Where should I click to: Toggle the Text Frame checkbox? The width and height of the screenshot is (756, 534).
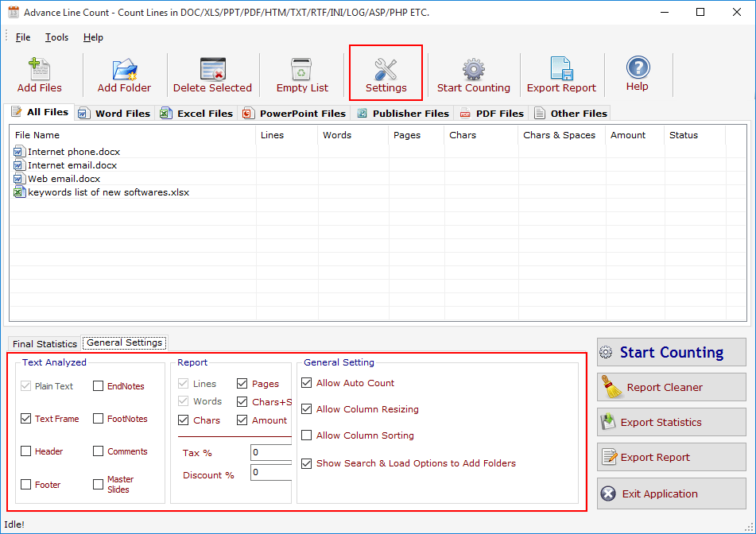pyautogui.click(x=26, y=419)
